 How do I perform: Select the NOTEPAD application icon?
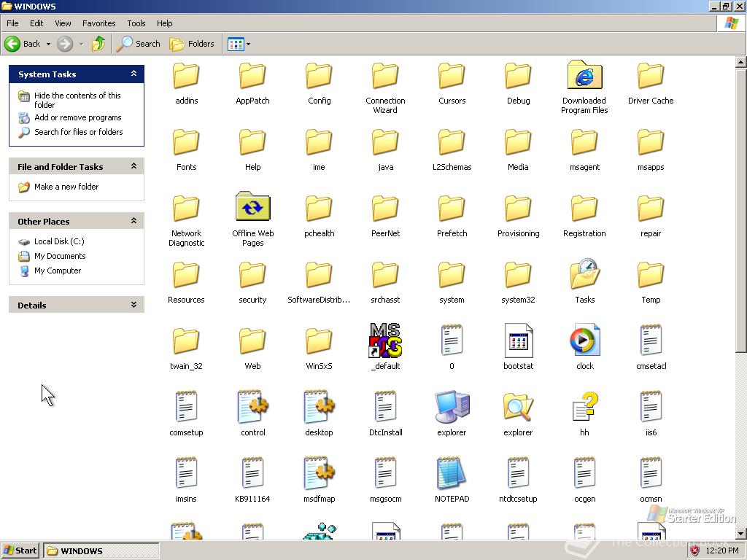451,472
